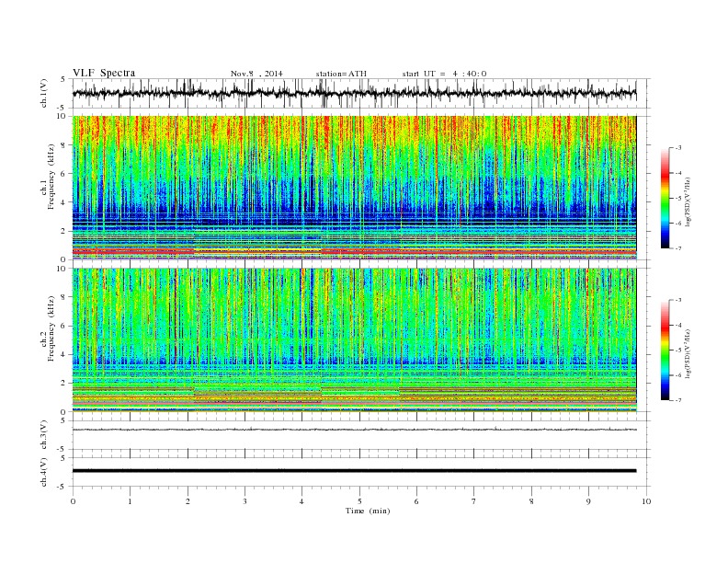Screen dimensions: 728x563
Task: Click the "-3" label on ch.2 colorbar
Action: (x=678, y=300)
